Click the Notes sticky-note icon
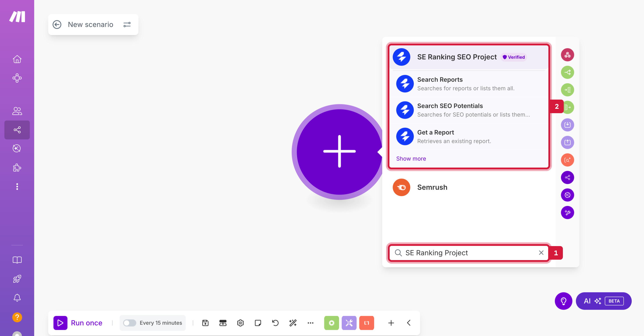Image resolution: width=644 pixels, height=336 pixels. coord(258,323)
